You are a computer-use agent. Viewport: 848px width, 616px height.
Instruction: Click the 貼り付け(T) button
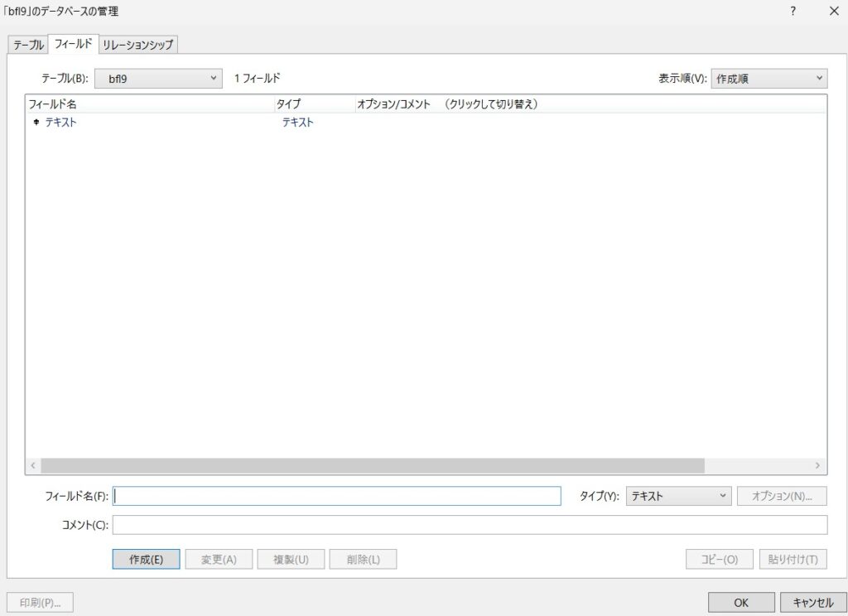pos(793,559)
